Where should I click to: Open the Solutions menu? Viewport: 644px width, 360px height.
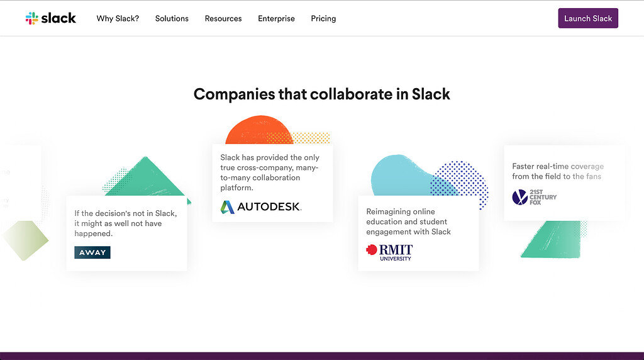(172, 18)
